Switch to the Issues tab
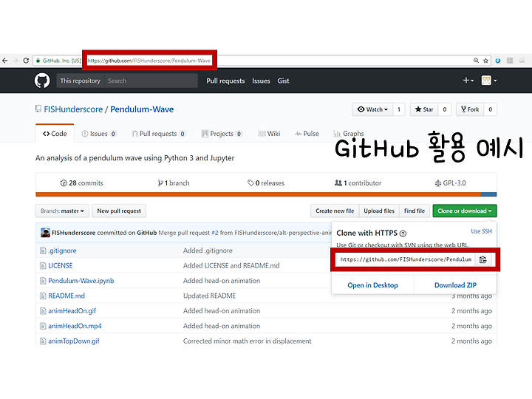The height and width of the screenshot is (399, 532). click(99, 134)
